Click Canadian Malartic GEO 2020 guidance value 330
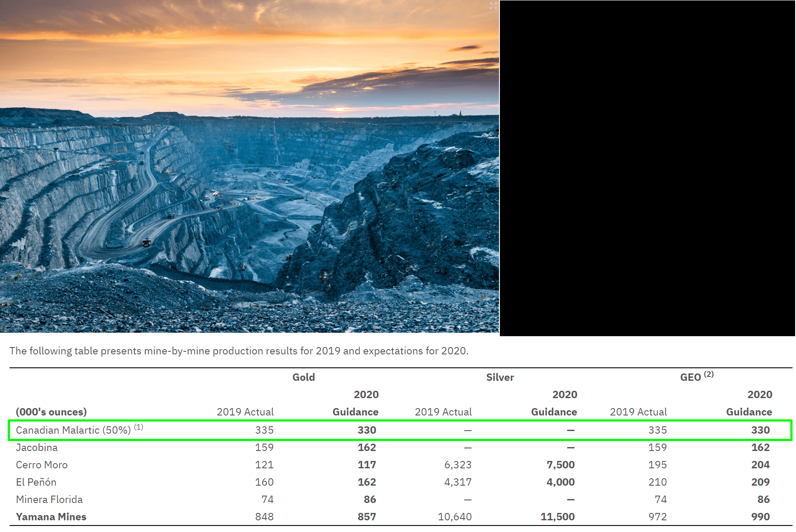The height and width of the screenshot is (532, 796). click(x=760, y=430)
